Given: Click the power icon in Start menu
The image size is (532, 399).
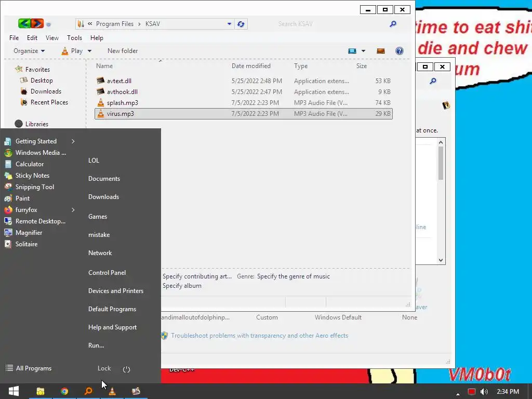Looking at the screenshot, I should [126, 369].
